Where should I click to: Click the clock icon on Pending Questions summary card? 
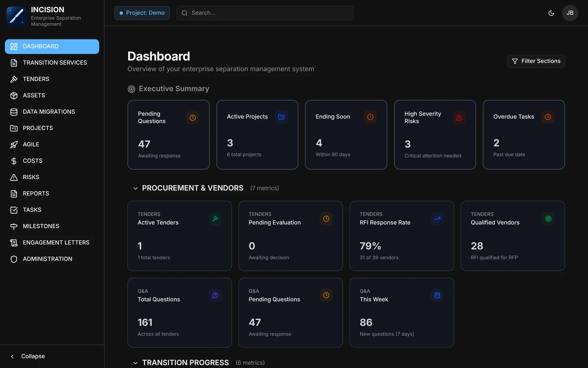click(x=193, y=118)
